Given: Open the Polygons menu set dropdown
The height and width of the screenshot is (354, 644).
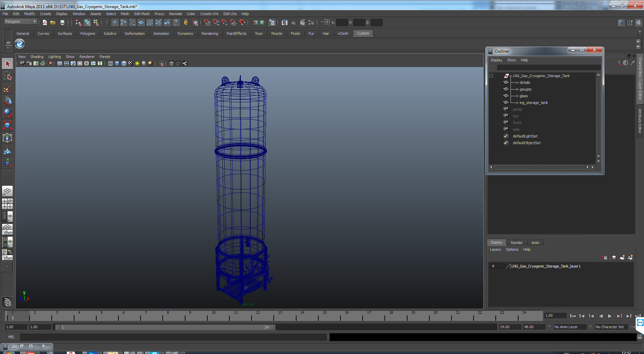Looking at the screenshot, I should click(34, 21).
